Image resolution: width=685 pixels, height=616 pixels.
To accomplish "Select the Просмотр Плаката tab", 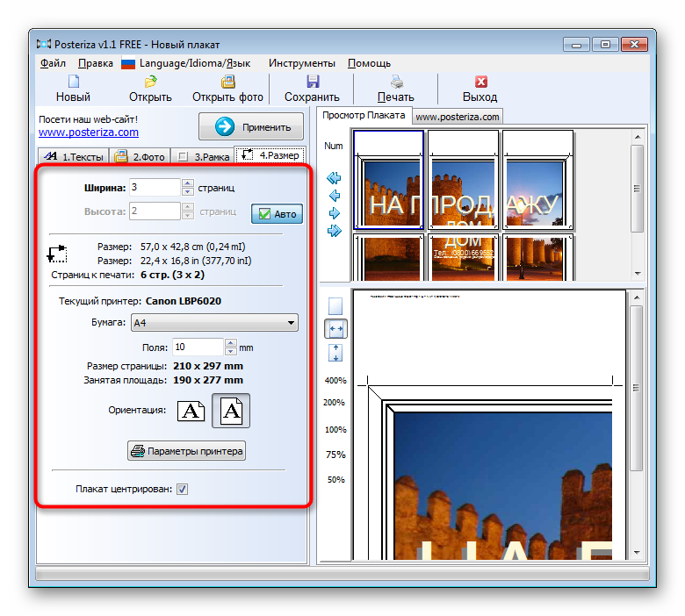I will [364, 115].
